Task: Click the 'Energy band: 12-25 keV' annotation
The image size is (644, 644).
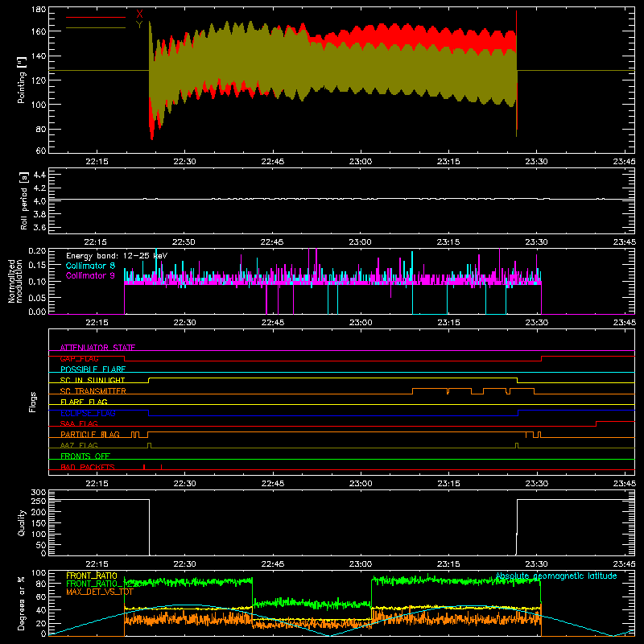Action: click(117, 256)
